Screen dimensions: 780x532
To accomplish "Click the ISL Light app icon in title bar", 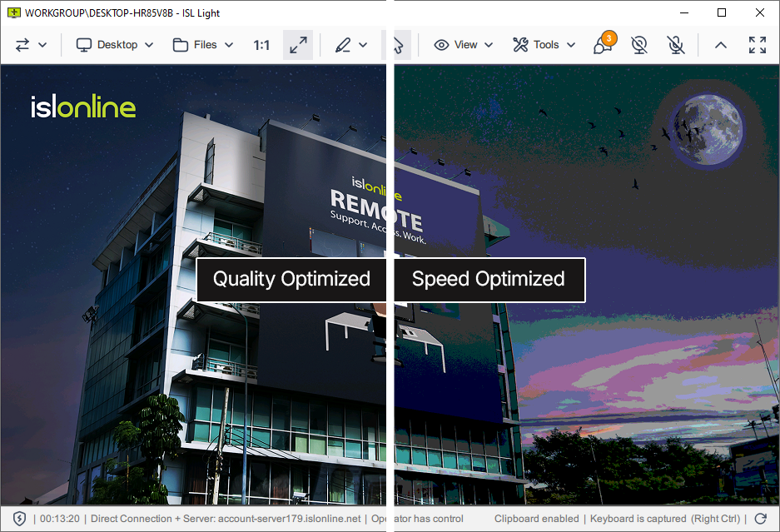I will pyautogui.click(x=13, y=12).
